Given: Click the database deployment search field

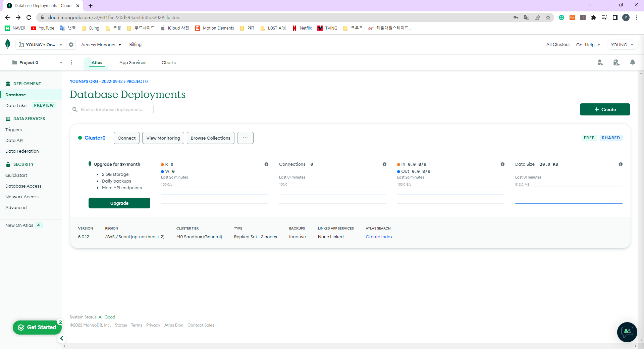Looking at the screenshot, I should pyautogui.click(x=112, y=109).
